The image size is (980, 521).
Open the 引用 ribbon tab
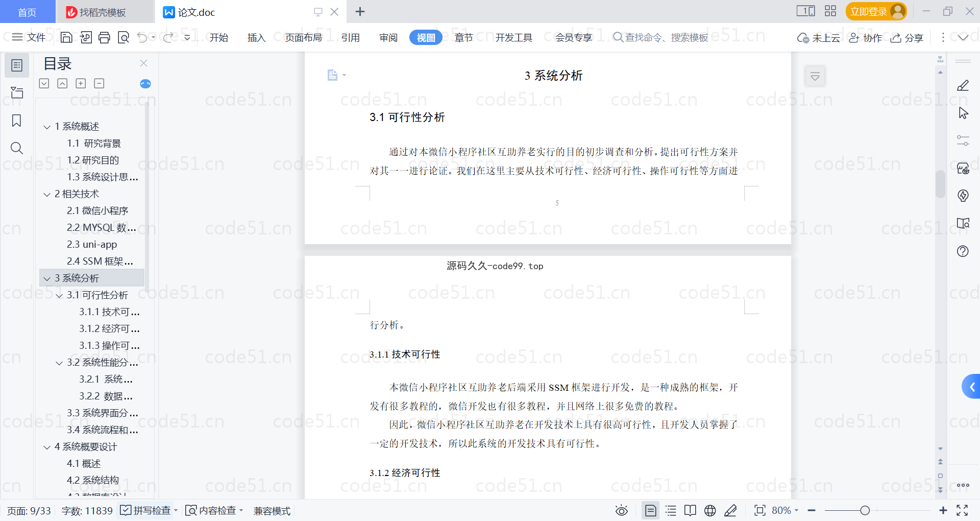point(351,37)
